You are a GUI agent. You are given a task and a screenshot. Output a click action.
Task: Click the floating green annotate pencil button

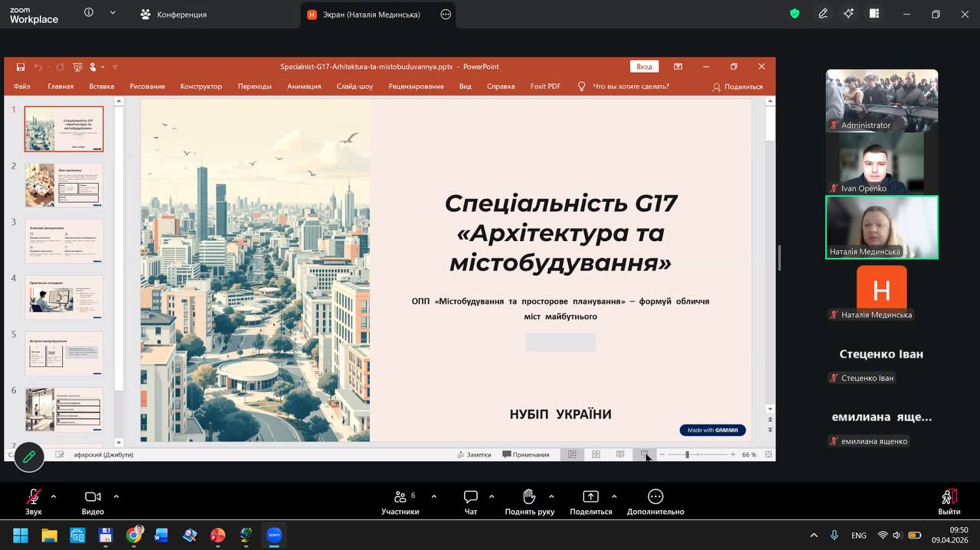coord(29,457)
